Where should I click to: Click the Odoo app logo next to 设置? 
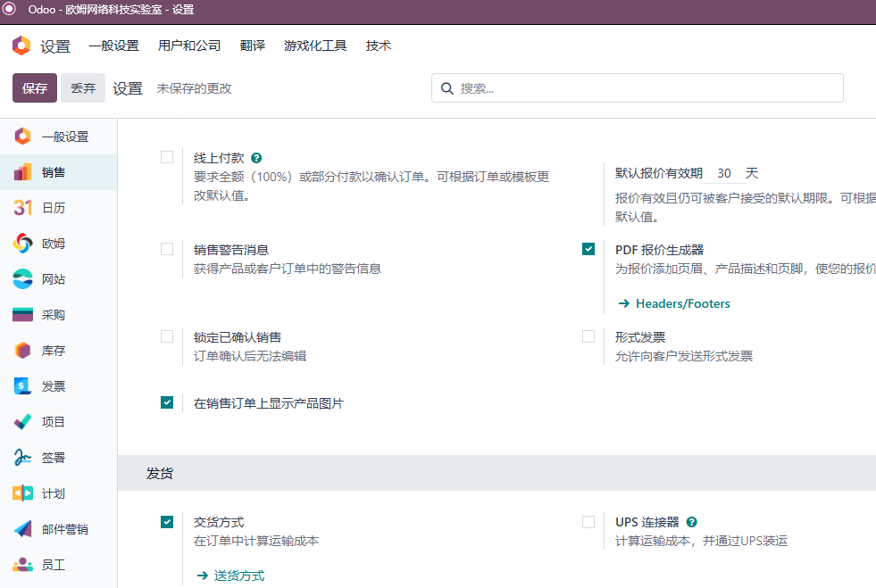[x=21, y=46]
